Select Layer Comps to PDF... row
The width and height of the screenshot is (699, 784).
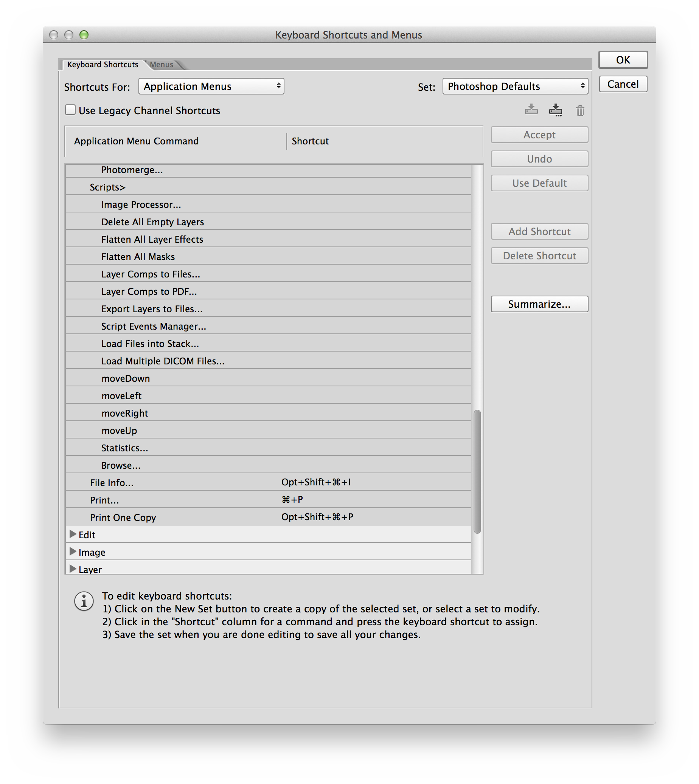269,291
